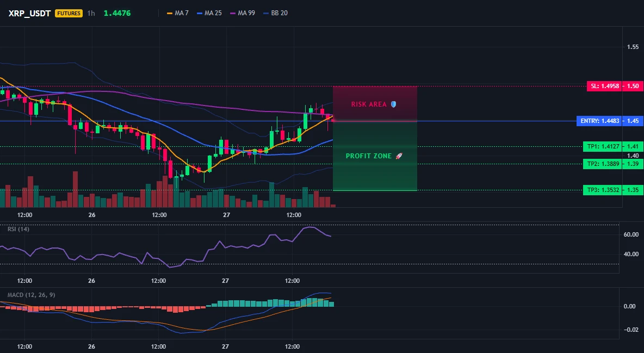The width and height of the screenshot is (644, 353).
Task: Click the MACD (12, 26, 9) indicator label
Action: tap(31, 295)
